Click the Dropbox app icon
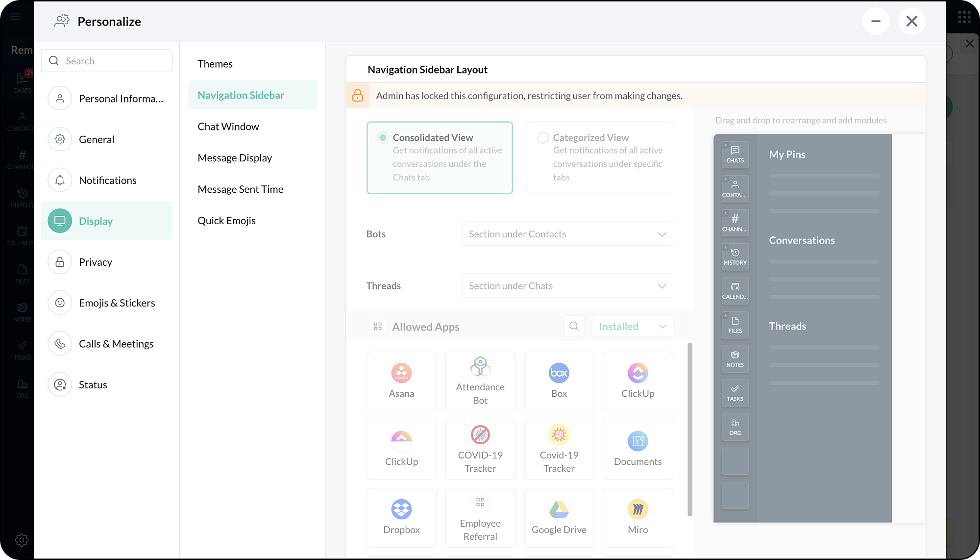Screen dimensions: 980x560 click(x=401, y=509)
